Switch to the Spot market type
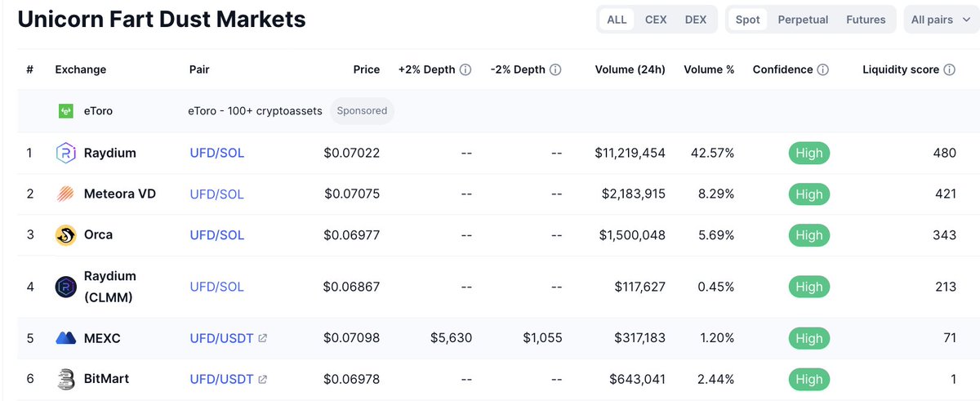The width and height of the screenshot is (980, 401). 747,20
